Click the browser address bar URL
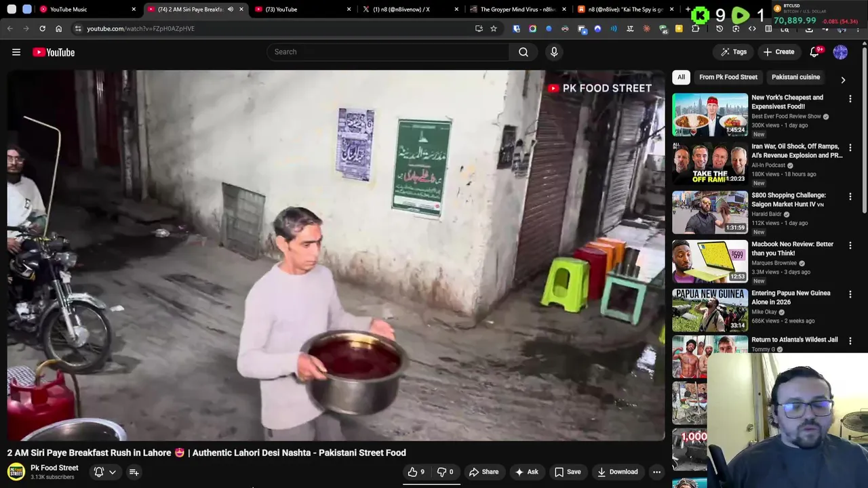 (x=140, y=28)
